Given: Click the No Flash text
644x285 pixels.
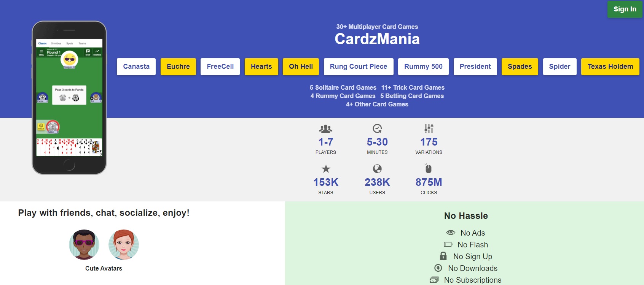Looking at the screenshot, I should coord(473,245).
